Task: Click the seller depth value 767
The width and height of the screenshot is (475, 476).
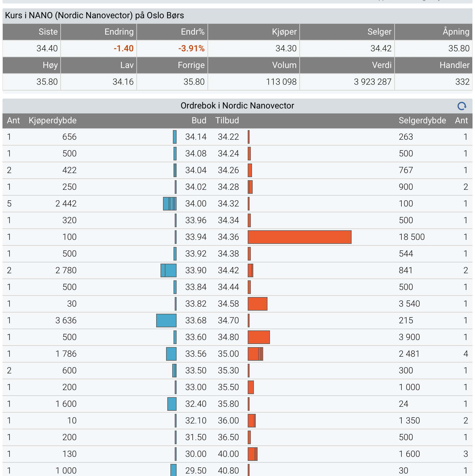Action: point(406,170)
